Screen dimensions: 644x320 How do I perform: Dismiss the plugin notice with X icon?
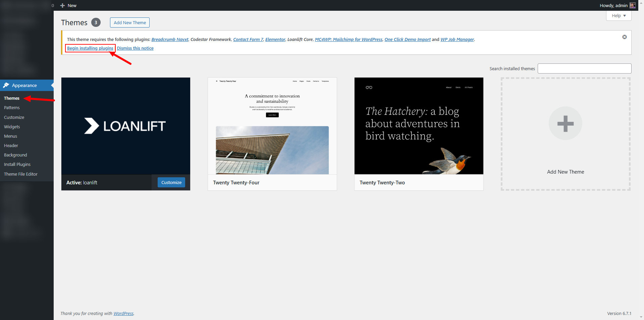click(624, 37)
